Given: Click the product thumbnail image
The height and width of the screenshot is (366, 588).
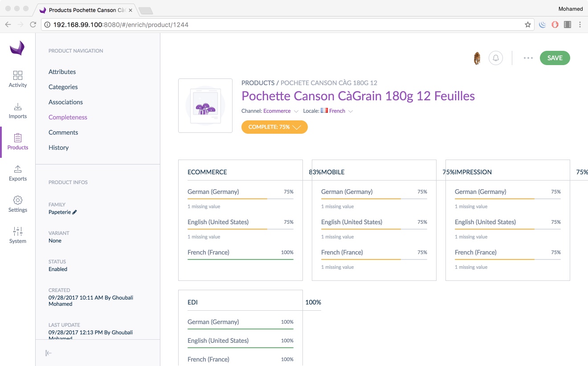Looking at the screenshot, I should (x=205, y=105).
